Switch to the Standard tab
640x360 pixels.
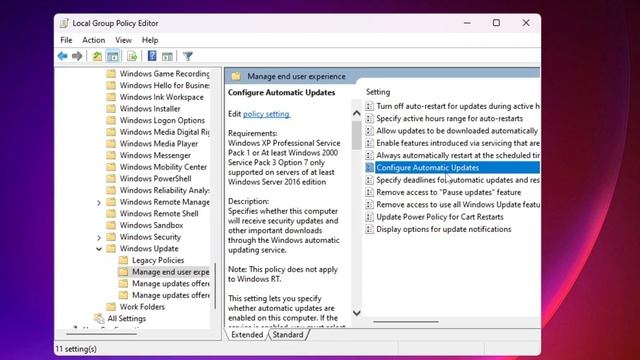click(x=288, y=335)
